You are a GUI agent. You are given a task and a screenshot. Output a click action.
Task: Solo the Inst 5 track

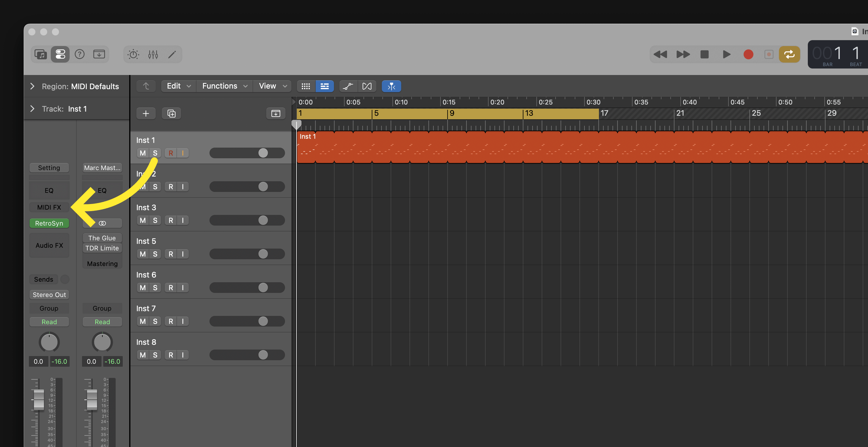(155, 254)
